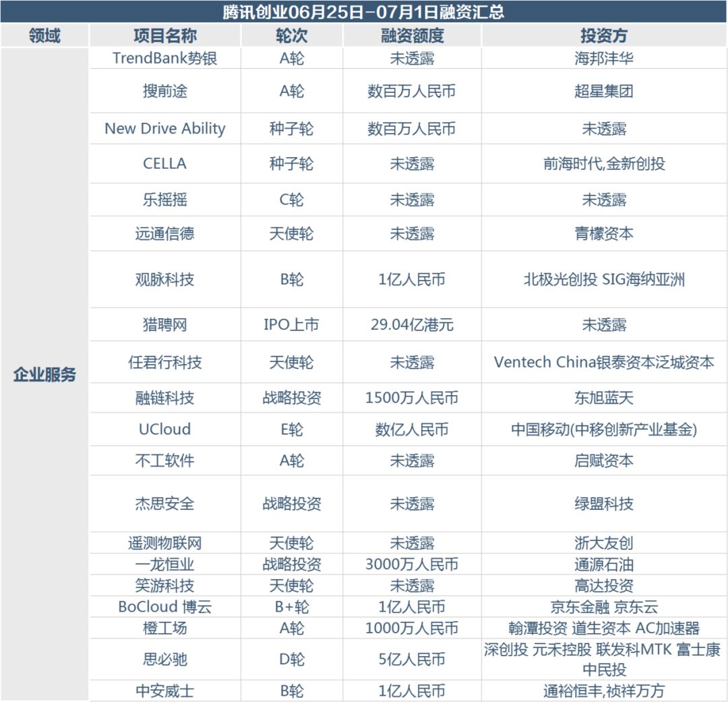The width and height of the screenshot is (728, 702).
Task: Select the UCloud project cell
Action: 165,430
